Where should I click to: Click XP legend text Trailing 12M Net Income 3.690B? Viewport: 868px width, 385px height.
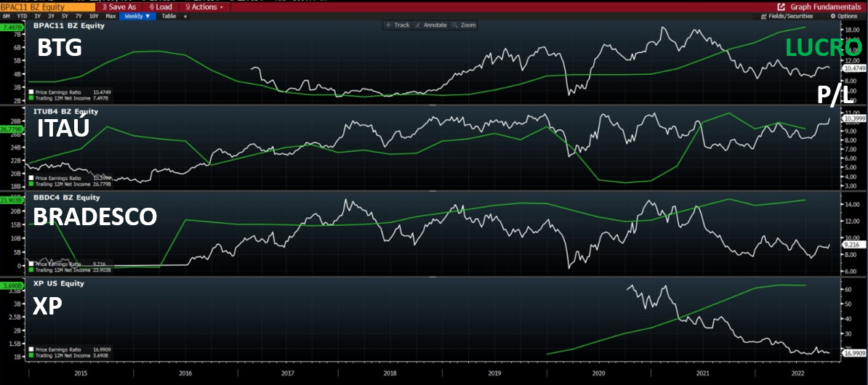[x=73, y=357]
